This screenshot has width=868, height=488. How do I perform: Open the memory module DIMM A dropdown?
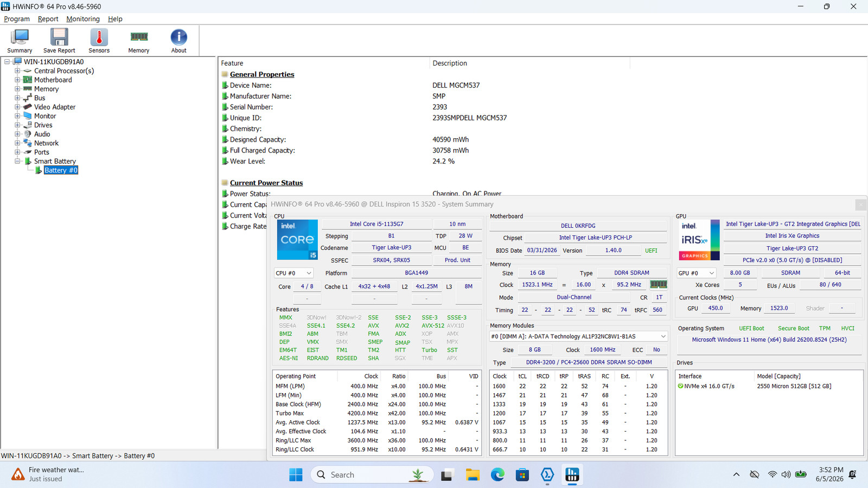click(x=578, y=336)
